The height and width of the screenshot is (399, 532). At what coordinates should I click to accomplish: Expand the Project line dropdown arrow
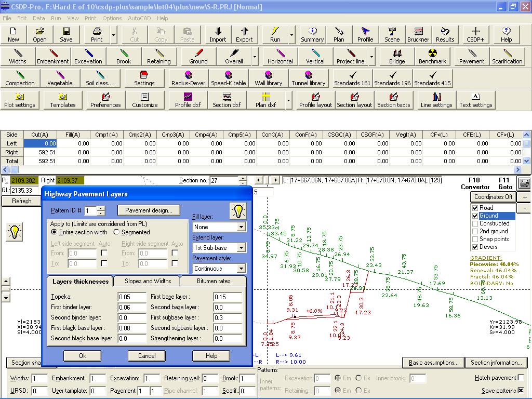pos(372,56)
